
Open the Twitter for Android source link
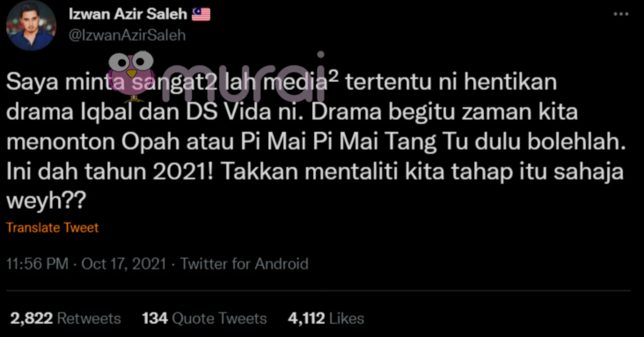pyautogui.click(x=244, y=264)
